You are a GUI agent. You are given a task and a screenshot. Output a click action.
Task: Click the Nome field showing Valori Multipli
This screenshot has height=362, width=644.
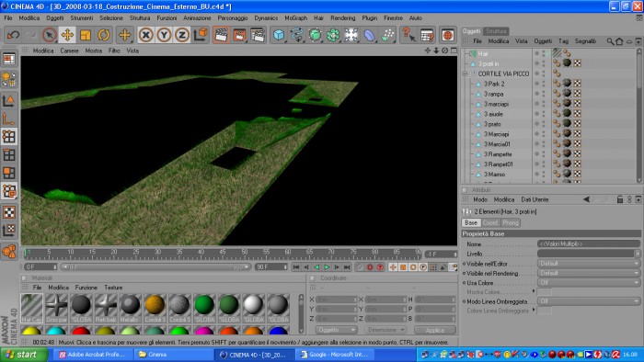click(x=588, y=243)
